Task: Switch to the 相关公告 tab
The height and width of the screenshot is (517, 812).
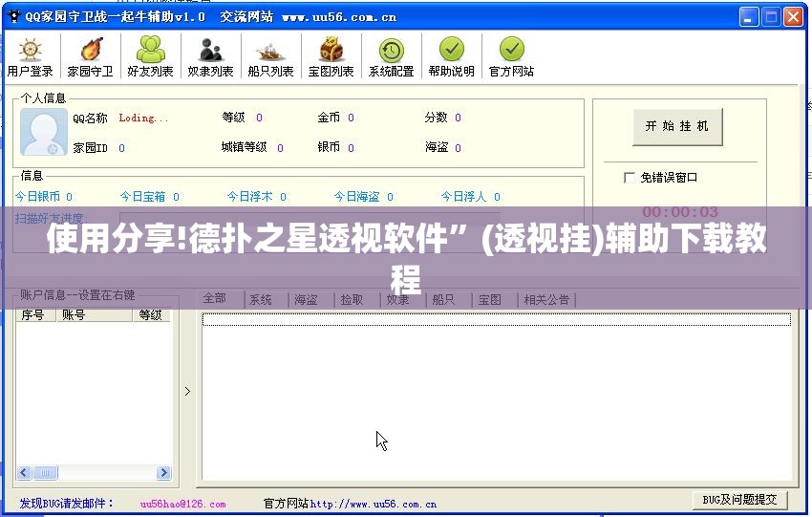Action: pyautogui.click(x=546, y=299)
